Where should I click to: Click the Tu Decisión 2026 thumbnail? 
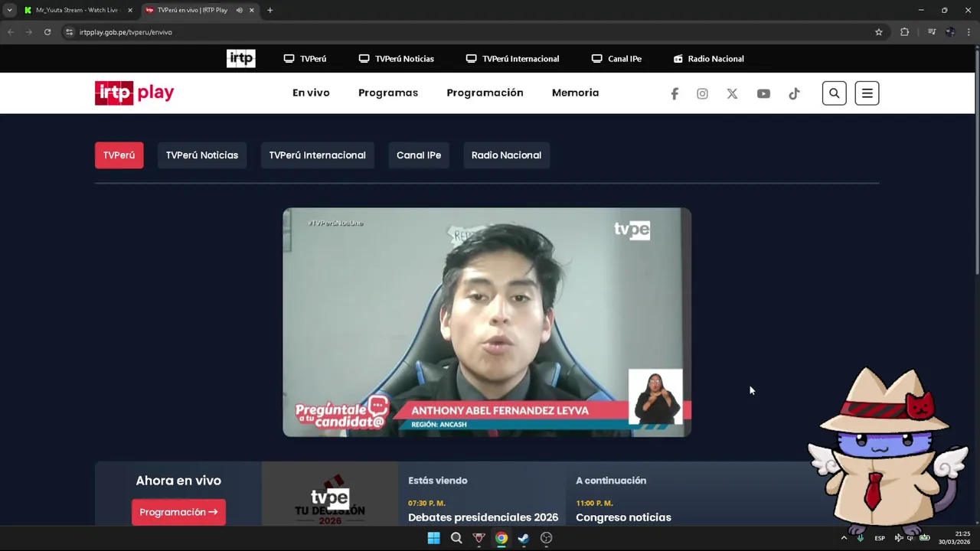coord(330,494)
